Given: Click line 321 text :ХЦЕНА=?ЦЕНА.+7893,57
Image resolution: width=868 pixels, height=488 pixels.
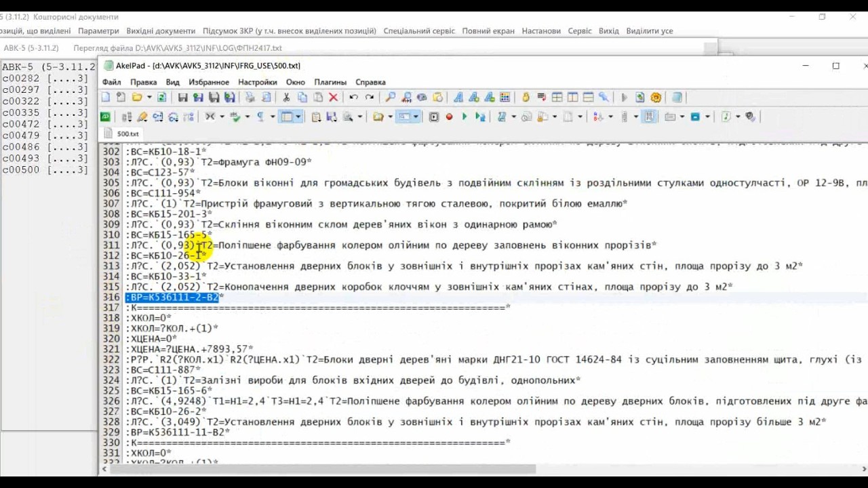Looking at the screenshot, I should (189, 349).
